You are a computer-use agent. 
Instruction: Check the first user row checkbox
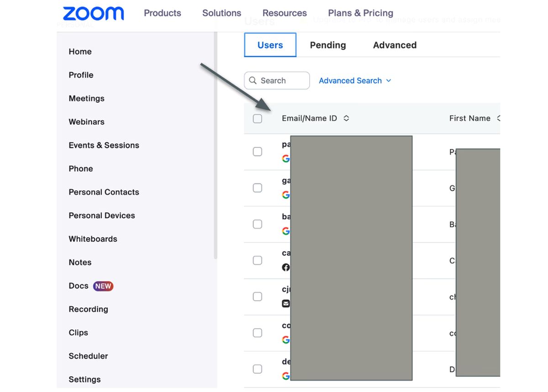(258, 152)
